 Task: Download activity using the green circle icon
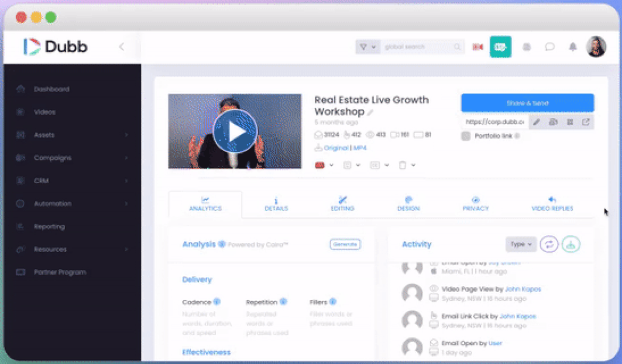pyautogui.click(x=571, y=244)
